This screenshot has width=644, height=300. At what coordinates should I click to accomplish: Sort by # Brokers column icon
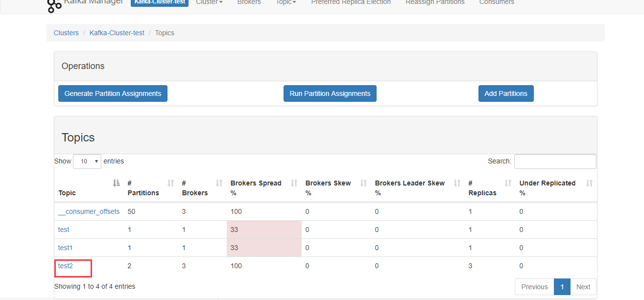pyautogui.click(x=219, y=183)
